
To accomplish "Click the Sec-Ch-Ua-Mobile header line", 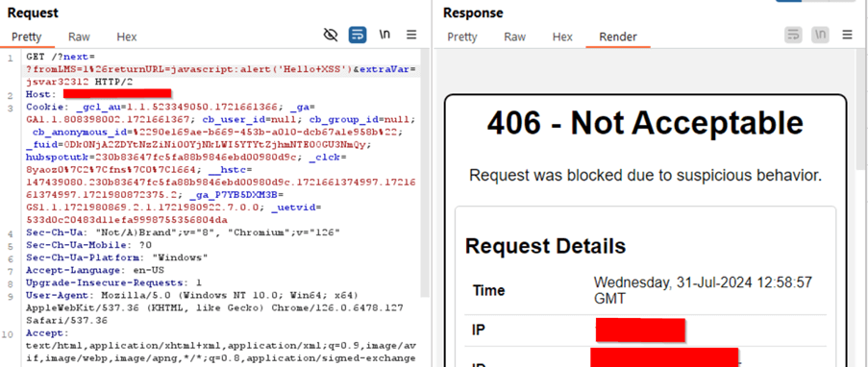I will tap(89, 245).
